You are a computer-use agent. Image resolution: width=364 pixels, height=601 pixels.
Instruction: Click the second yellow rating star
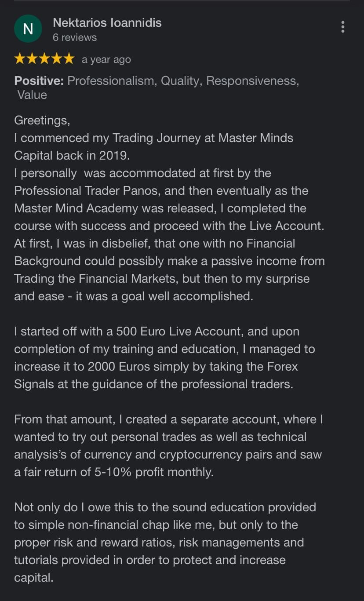(x=33, y=59)
